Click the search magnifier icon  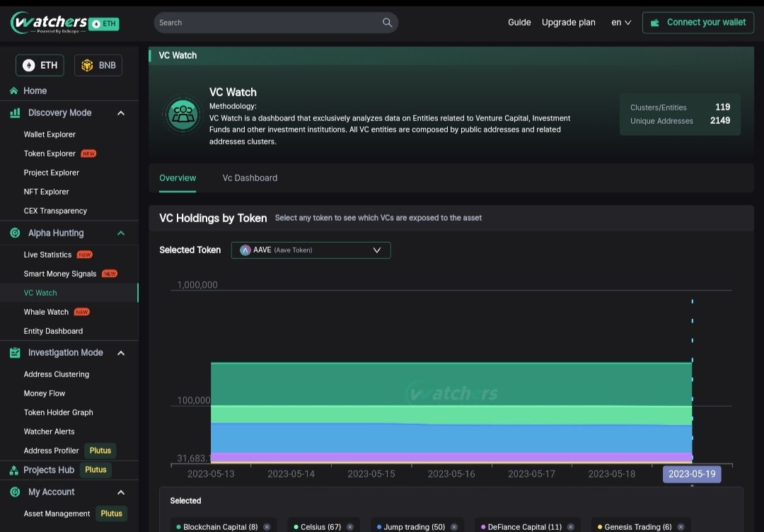(387, 23)
